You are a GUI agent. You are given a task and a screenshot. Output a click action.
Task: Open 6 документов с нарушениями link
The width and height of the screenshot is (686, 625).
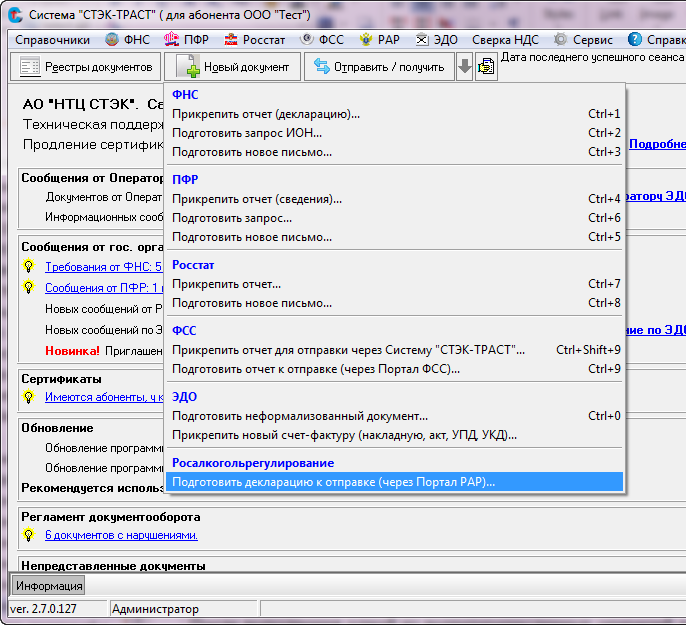121,535
